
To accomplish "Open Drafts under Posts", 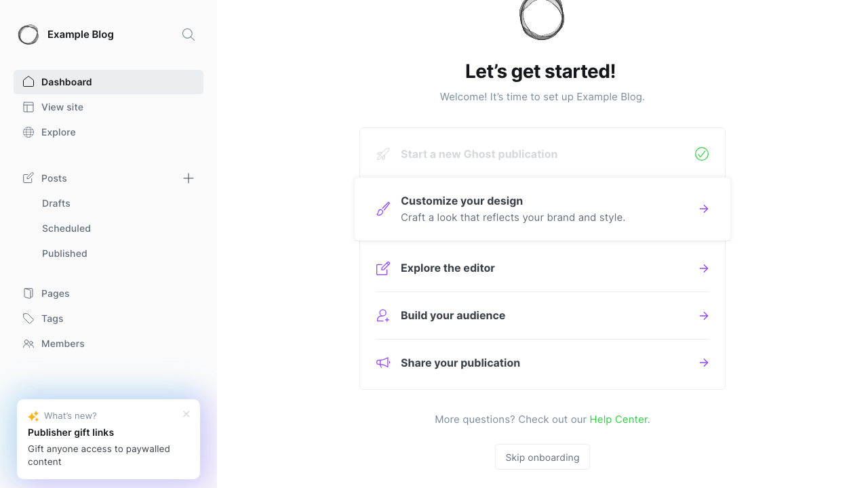I will pos(56,203).
